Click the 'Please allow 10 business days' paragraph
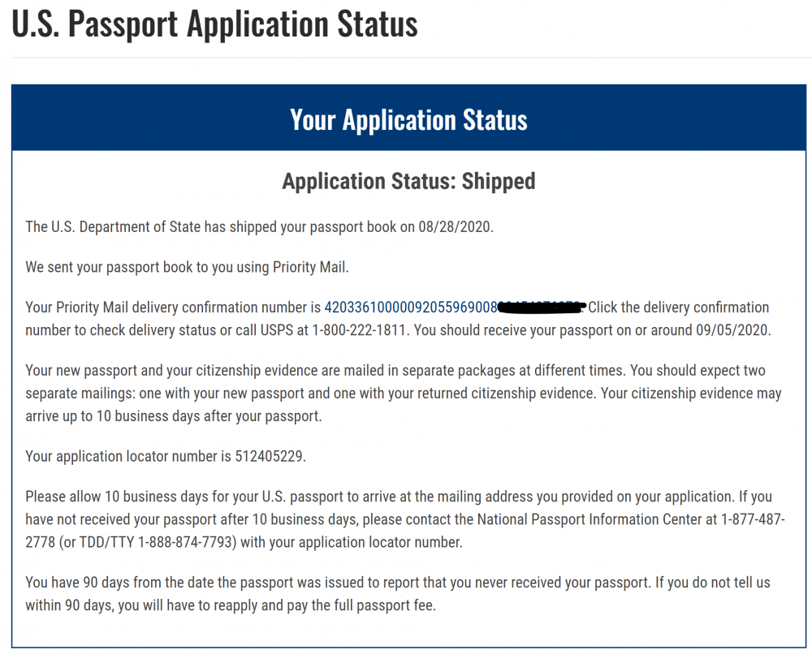The image size is (812, 654). 405,519
